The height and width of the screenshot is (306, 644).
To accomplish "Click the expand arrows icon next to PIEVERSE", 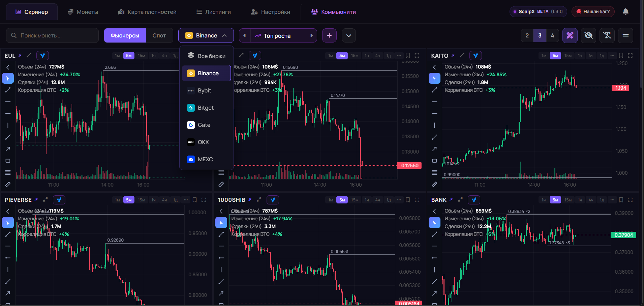I will (x=45, y=200).
